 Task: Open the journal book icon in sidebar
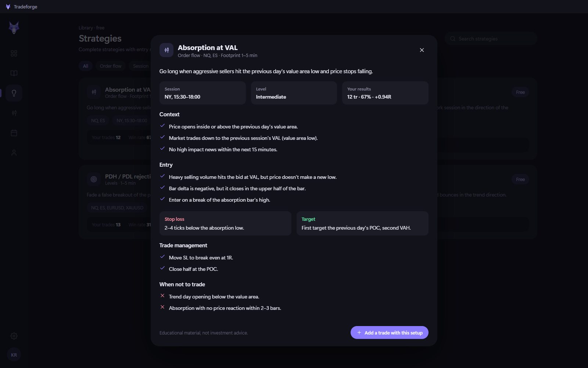click(14, 73)
